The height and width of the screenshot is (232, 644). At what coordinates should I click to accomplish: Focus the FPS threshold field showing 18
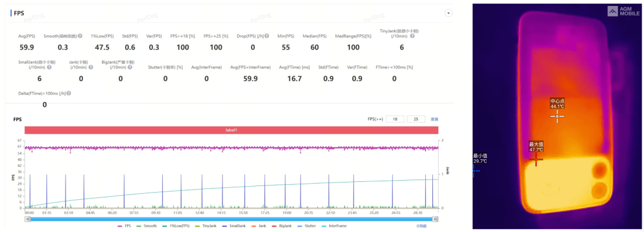395,119
